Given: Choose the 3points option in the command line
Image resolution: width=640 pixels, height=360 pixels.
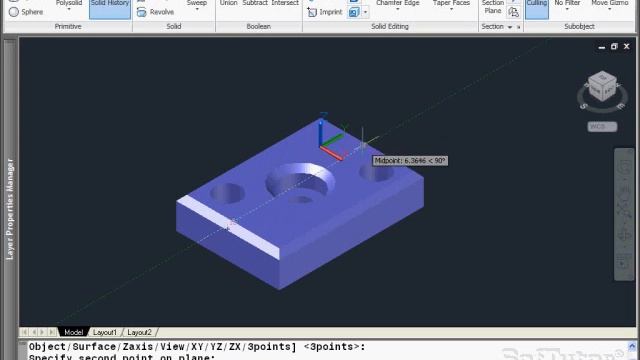Looking at the screenshot, I should 269,347.
